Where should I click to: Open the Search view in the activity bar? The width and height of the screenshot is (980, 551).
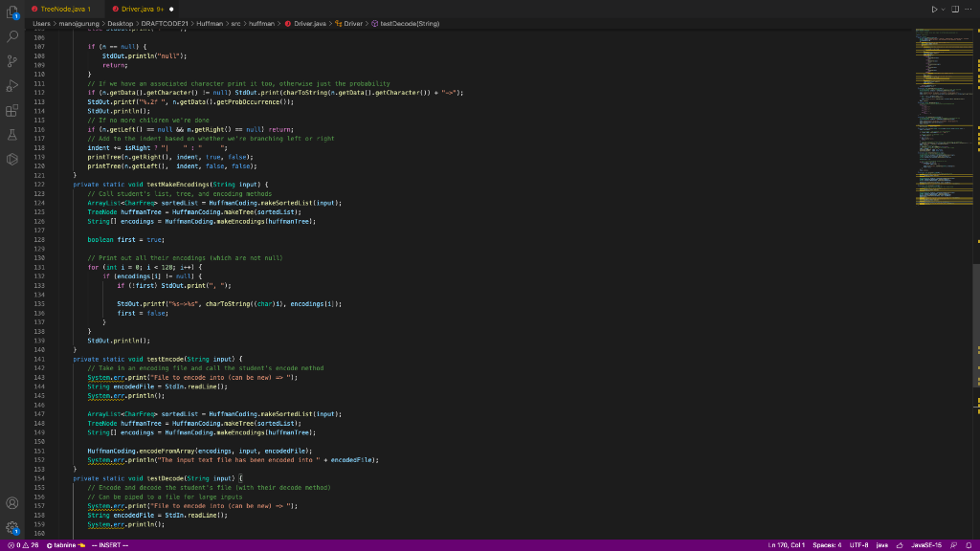coord(11,37)
